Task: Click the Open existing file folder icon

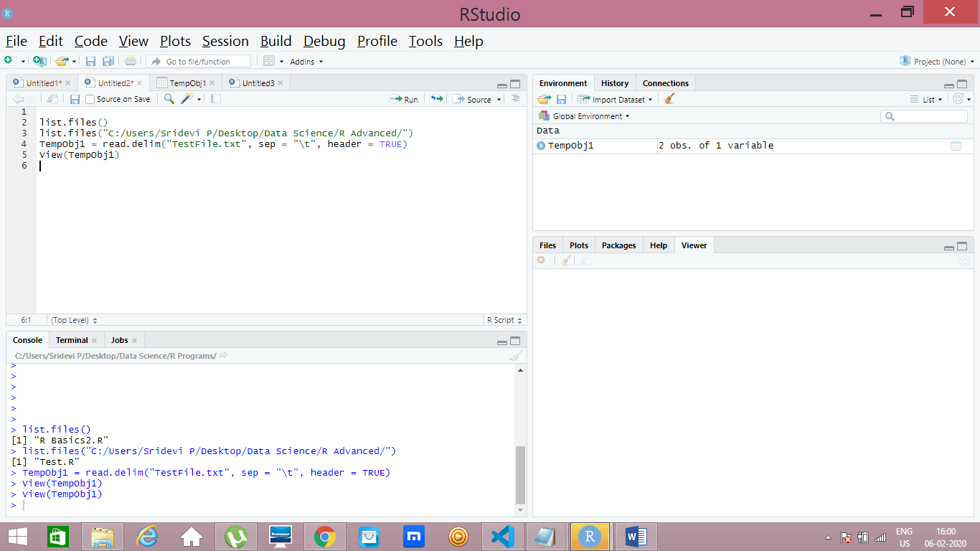Action: (x=62, y=62)
